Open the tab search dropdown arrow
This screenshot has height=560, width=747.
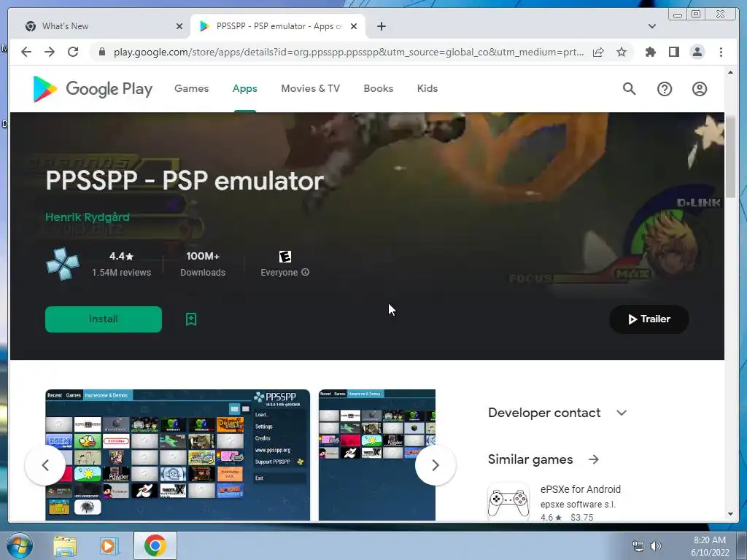tap(651, 26)
